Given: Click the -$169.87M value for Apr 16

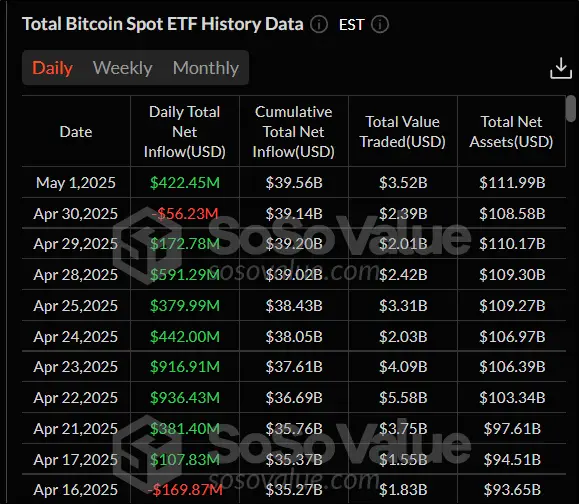Looking at the screenshot, I should pyautogui.click(x=185, y=490).
